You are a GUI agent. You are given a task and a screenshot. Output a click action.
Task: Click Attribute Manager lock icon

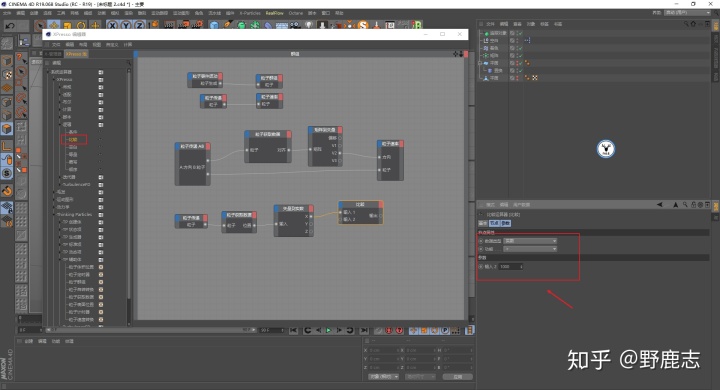click(x=693, y=205)
